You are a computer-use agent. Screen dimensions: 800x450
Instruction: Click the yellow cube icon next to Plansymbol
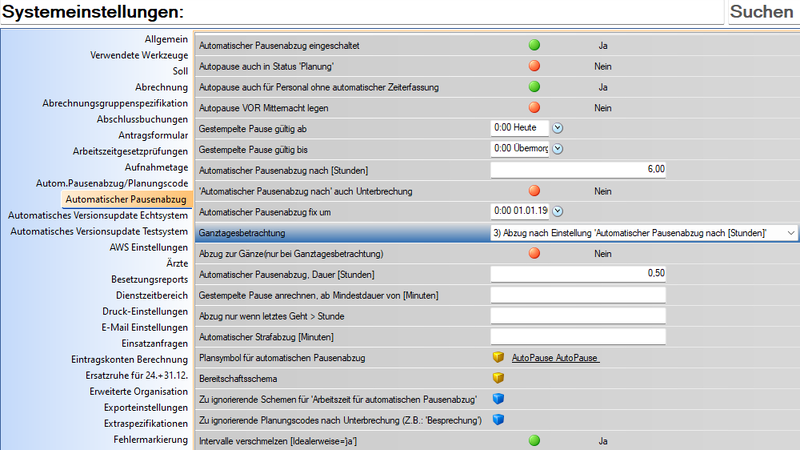pyautogui.click(x=498, y=357)
